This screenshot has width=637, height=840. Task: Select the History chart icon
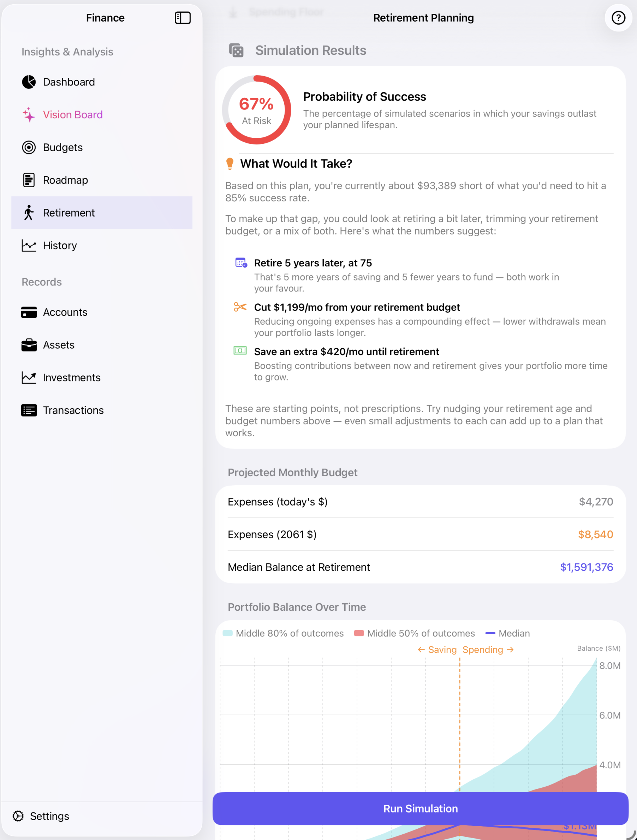[29, 245]
